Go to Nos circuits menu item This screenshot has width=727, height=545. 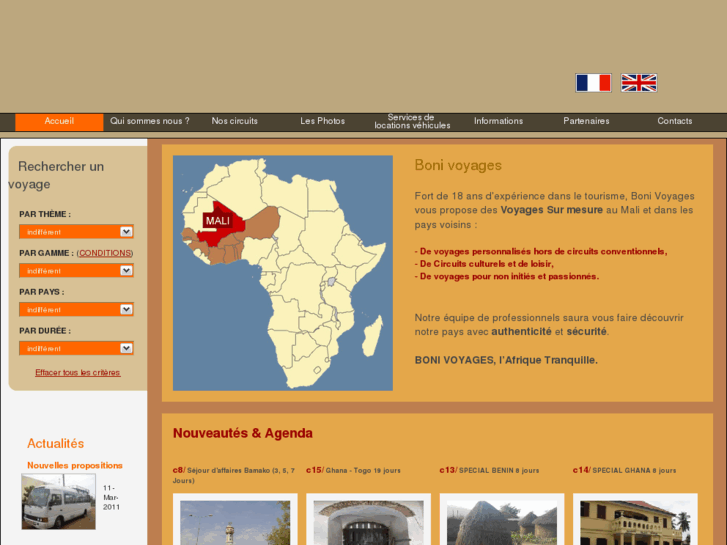tap(235, 121)
